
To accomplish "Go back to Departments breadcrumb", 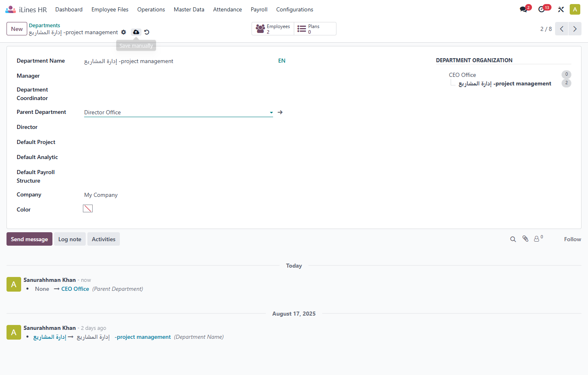I will coord(44,25).
